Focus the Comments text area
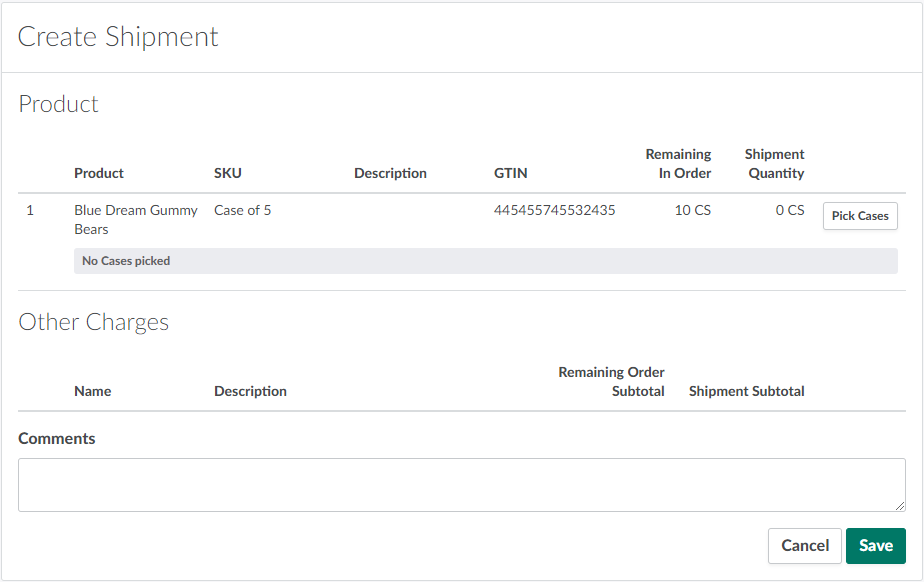This screenshot has height=582, width=924. pos(460,485)
